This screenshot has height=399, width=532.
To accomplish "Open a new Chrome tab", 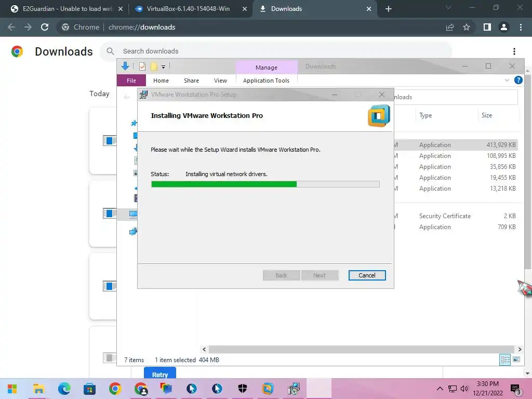I will [x=389, y=9].
